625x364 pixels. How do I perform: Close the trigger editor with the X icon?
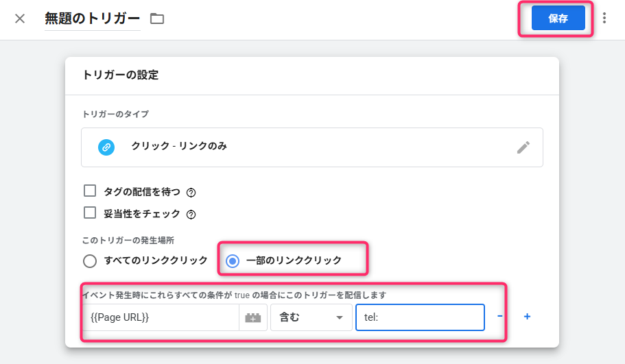coord(20,19)
